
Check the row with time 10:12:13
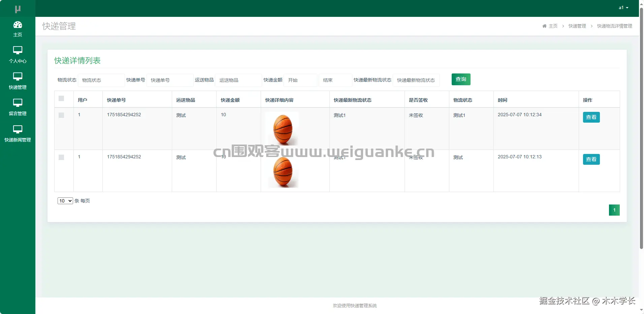tap(61, 157)
